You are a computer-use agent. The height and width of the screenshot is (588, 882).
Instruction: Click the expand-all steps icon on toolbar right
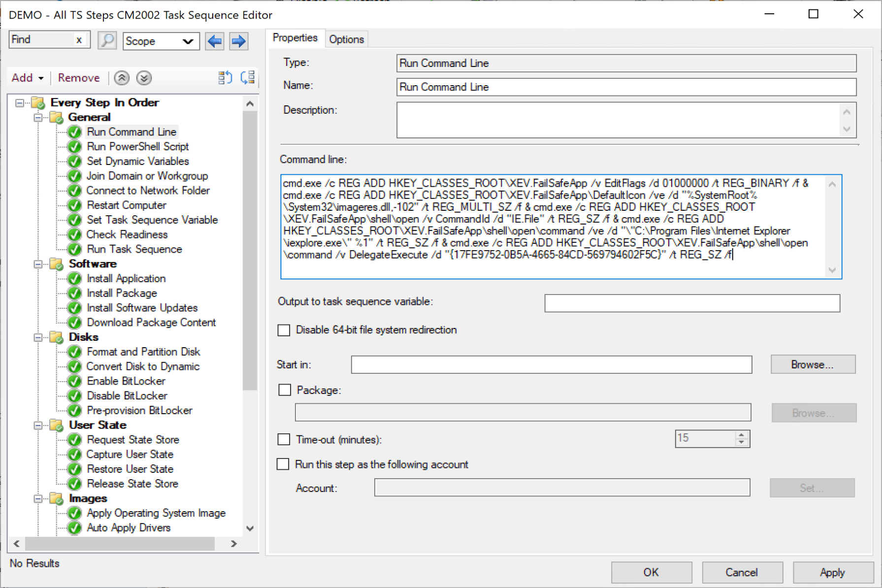coord(248,77)
